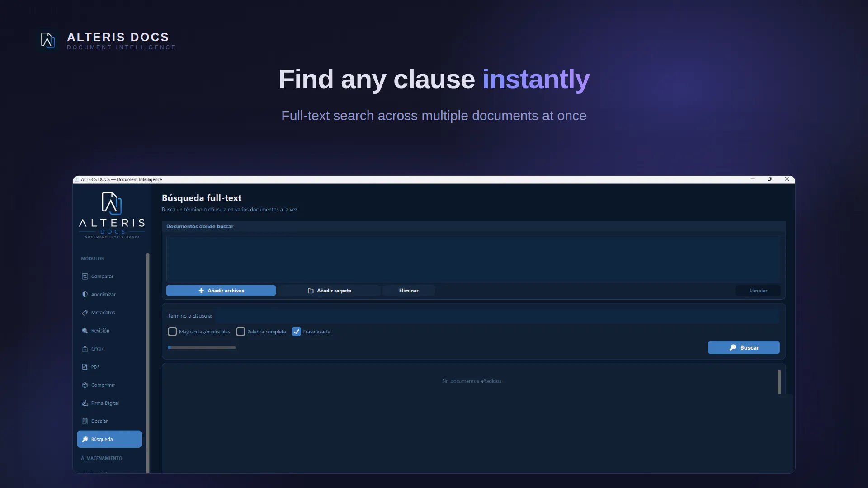868x488 pixels.
Task: Click the search progress bar
Action: pos(202,347)
